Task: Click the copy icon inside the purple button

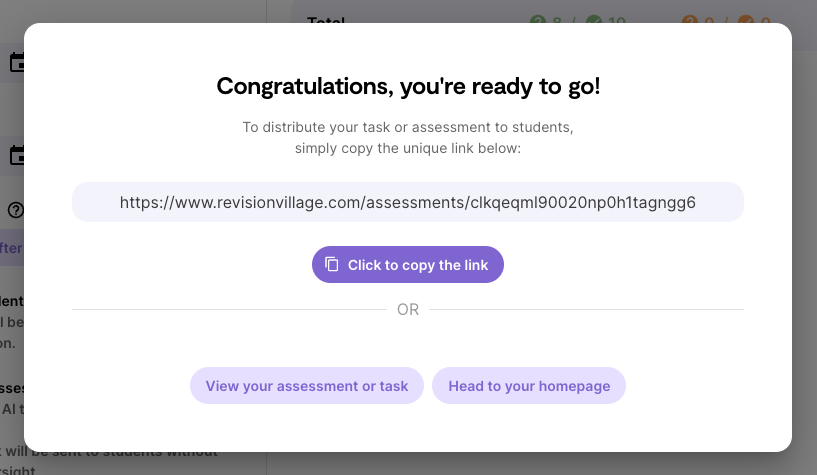Action: coord(332,265)
